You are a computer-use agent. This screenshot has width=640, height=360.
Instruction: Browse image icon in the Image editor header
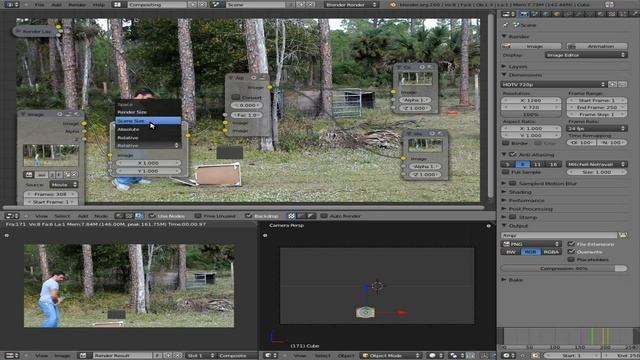pyautogui.click(x=83, y=356)
